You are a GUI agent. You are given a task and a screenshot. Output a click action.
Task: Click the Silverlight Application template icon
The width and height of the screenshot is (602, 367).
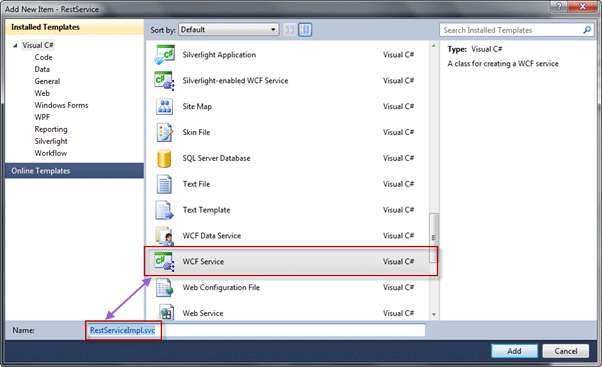click(164, 55)
